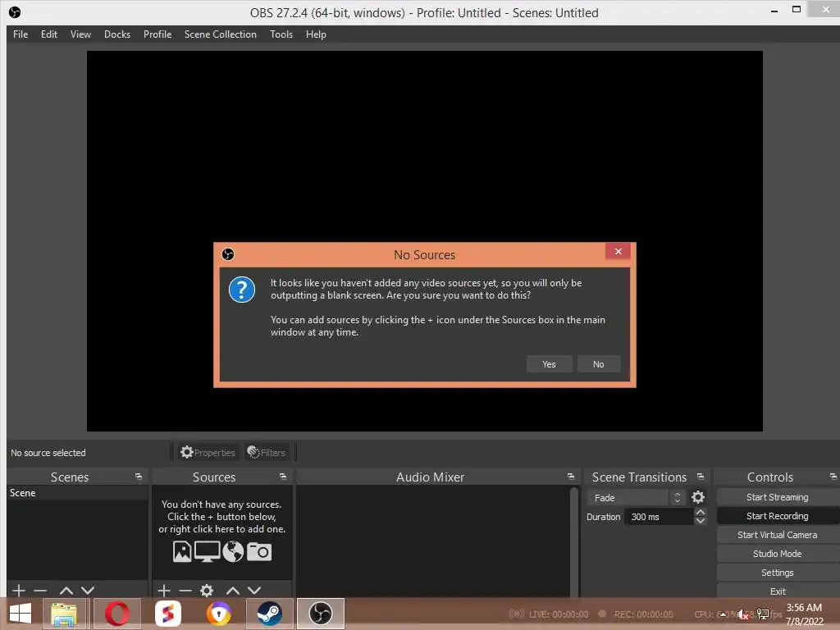Open the Scene Collection menu
The width and height of the screenshot is (840, 630).
click(220, 34)
